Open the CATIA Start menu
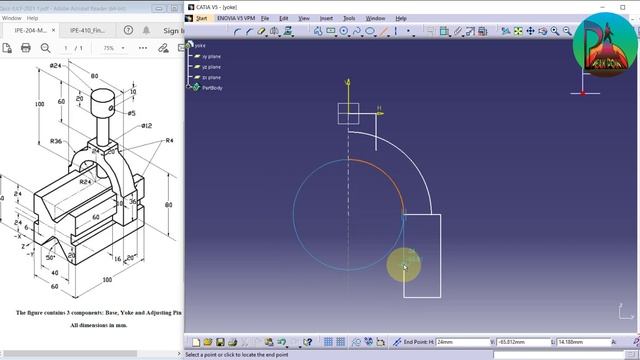The width and height of the screenshot is (640, 360). point(201,18)
